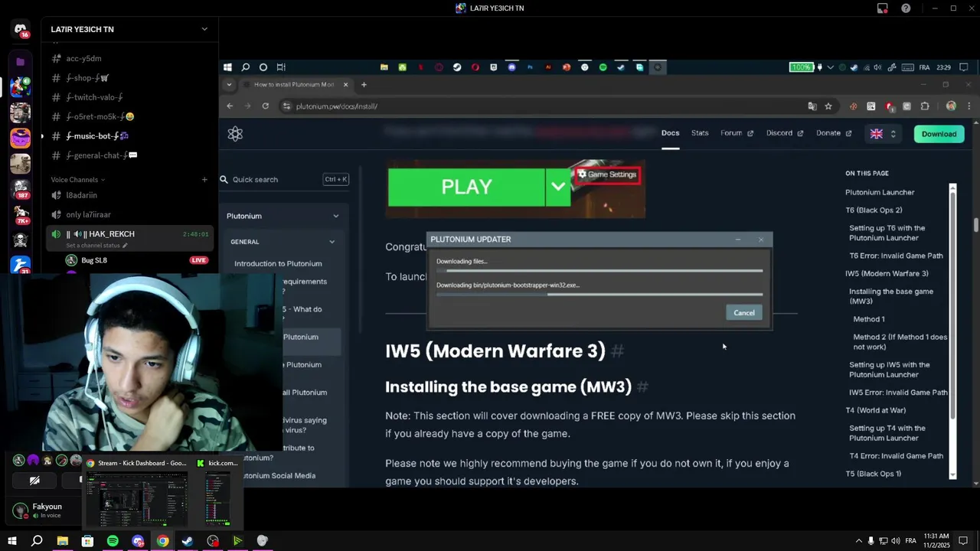Go back in streamed browser

tap(230, 106)
